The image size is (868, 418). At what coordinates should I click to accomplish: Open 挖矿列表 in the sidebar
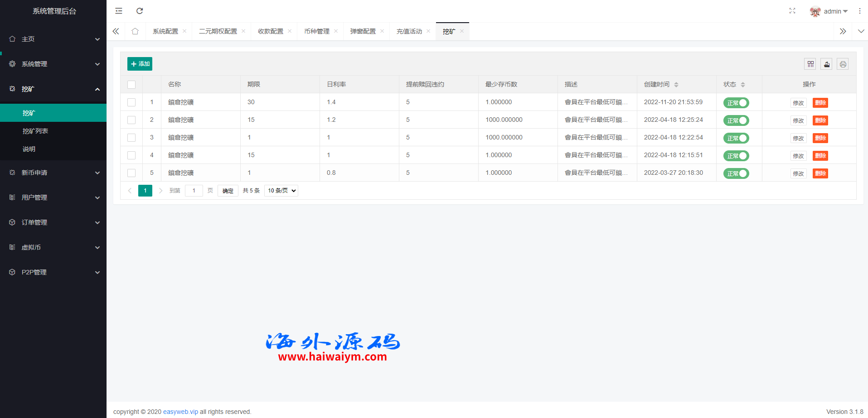click(x=35, y=131)
